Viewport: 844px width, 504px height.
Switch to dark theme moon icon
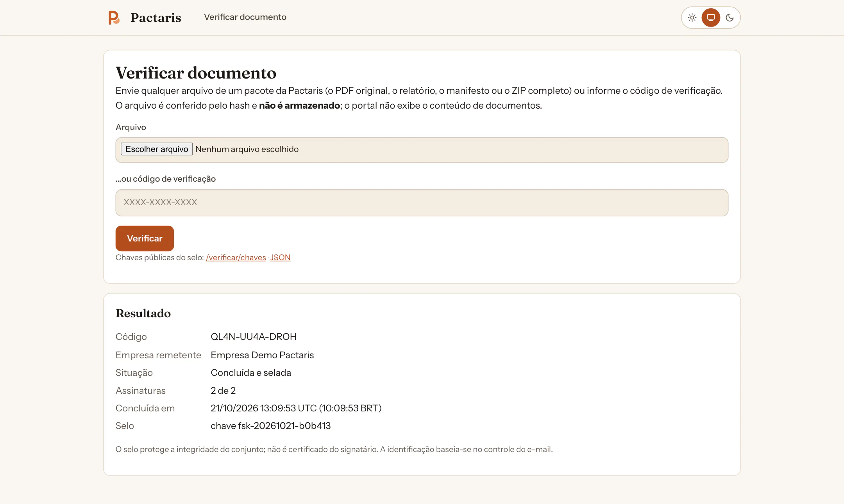730,18
